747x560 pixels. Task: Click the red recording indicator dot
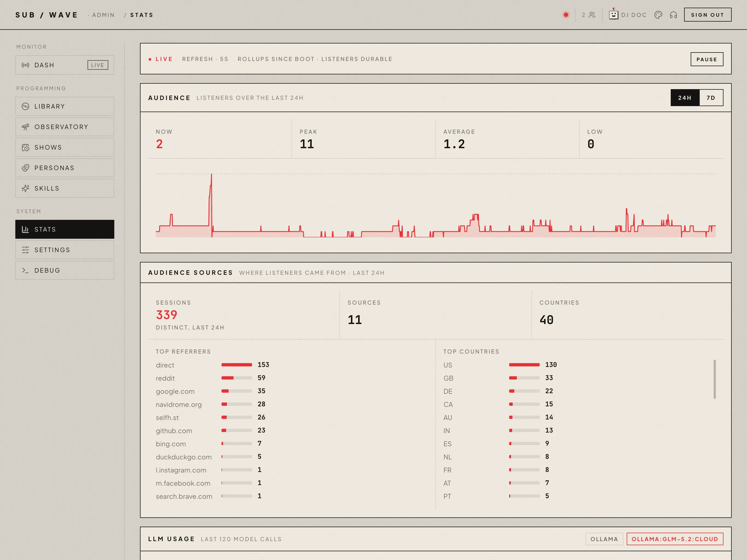coord(566,15)
